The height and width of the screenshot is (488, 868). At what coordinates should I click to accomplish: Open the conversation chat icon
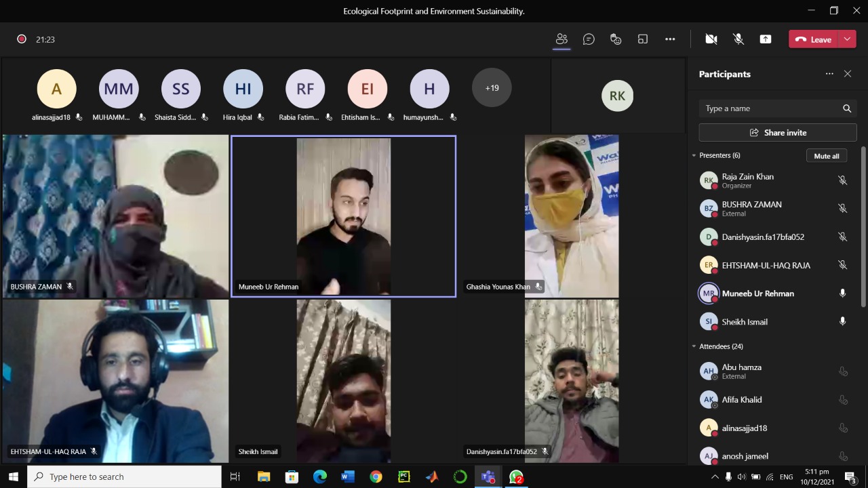pos(589,39)
